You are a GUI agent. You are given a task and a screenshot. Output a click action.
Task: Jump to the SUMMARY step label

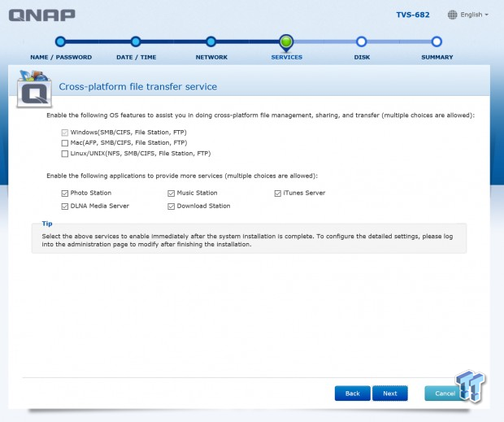point(437,57)
